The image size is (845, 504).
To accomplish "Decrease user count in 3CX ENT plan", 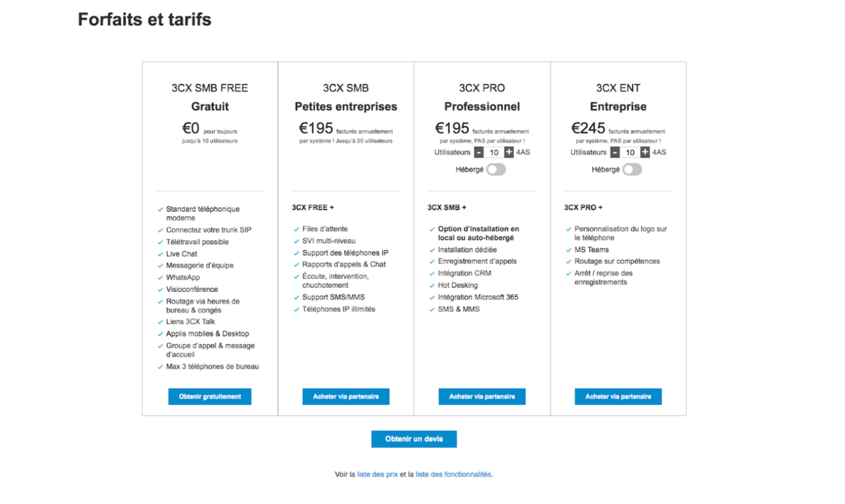I will [x=615, y=153].
